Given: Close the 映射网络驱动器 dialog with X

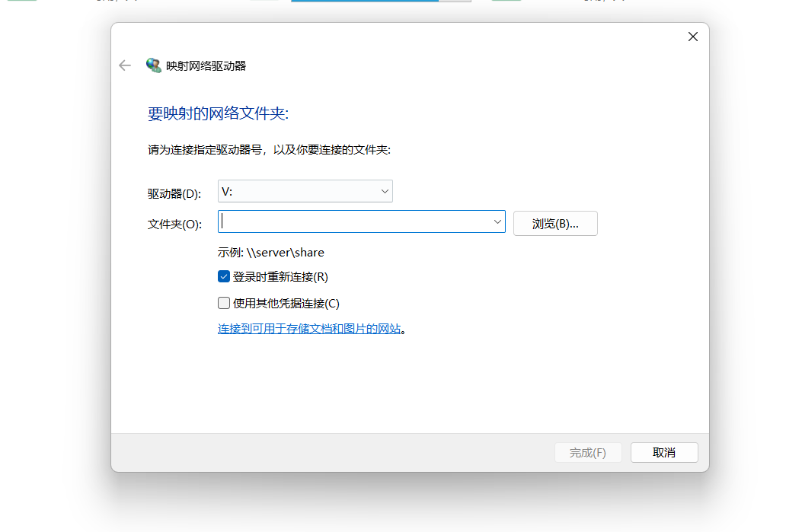Looking at the screenshot, I should point(692,37).
